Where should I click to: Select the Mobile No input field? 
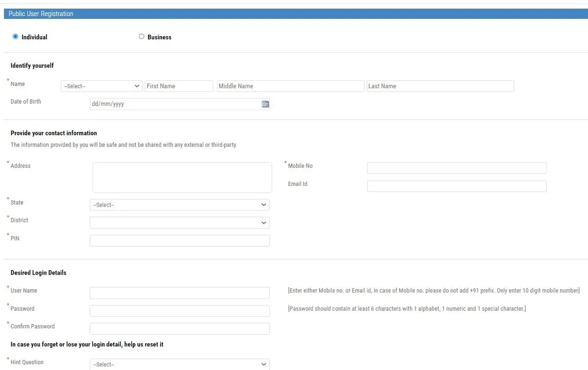point(457,168)
